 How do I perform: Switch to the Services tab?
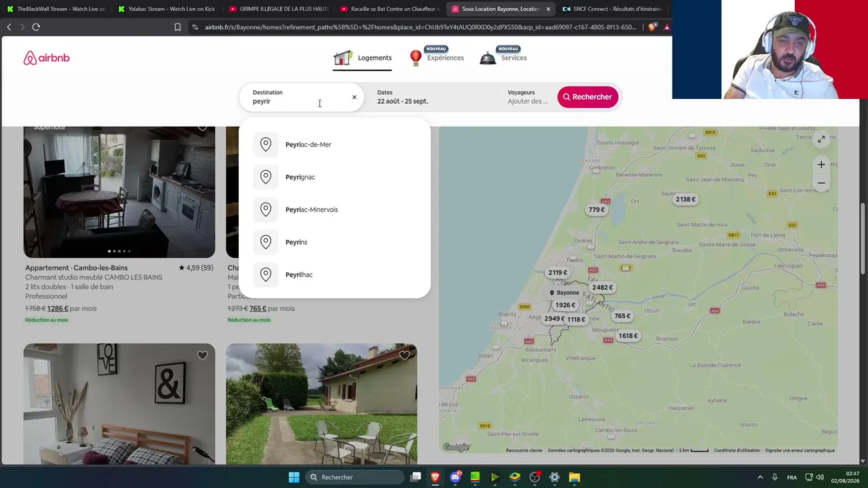503,58
